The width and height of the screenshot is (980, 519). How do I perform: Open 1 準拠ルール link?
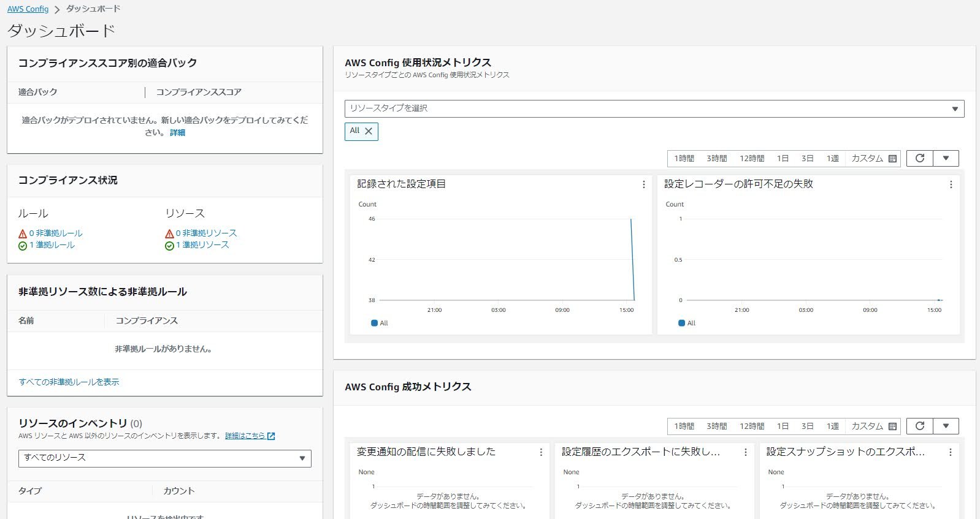tap(52, 245)
